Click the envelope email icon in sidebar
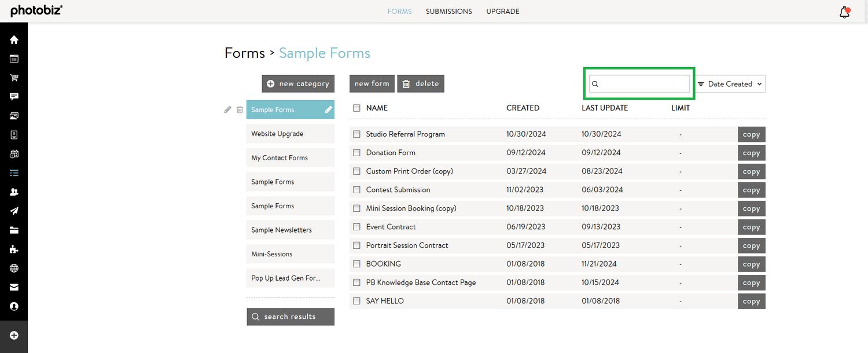Image resolution: width=868 pixels, height=353 pixels. [x=13, y=287]
